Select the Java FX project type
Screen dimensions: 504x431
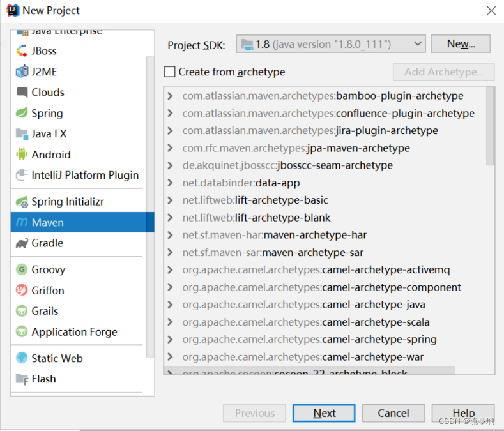(79, 133)
